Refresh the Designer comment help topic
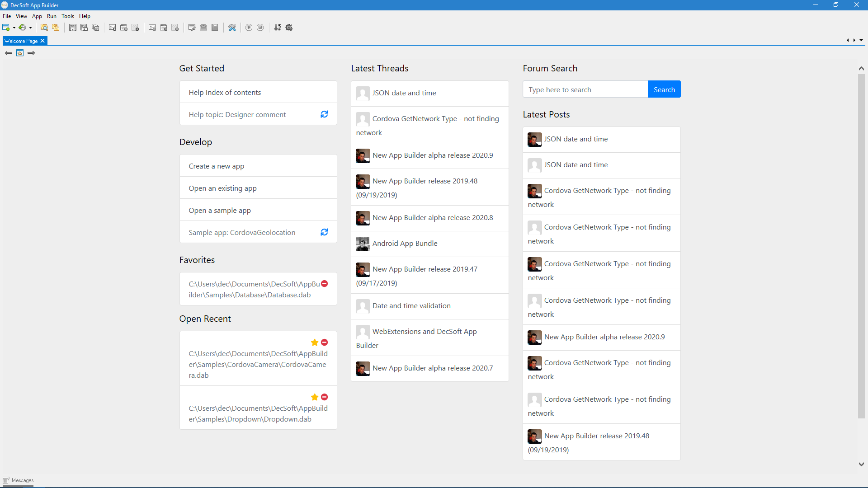The height and width of the screenshot is (488, 868). pos(324,114)
